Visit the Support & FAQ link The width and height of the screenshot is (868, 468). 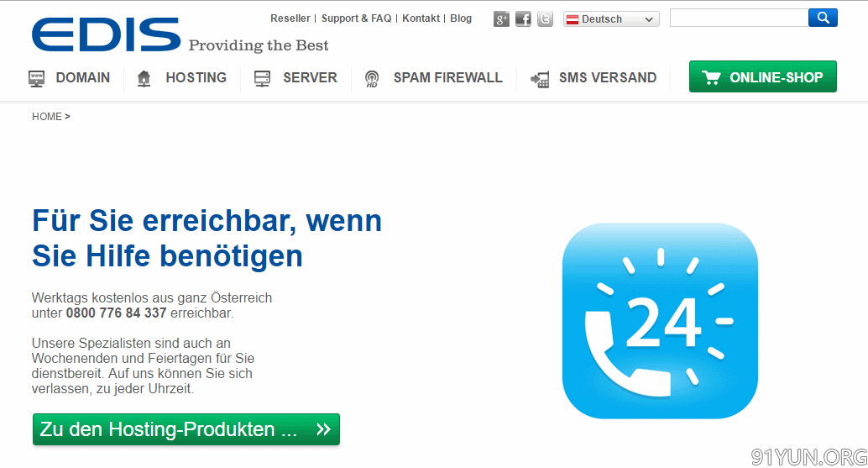(356, 18)
